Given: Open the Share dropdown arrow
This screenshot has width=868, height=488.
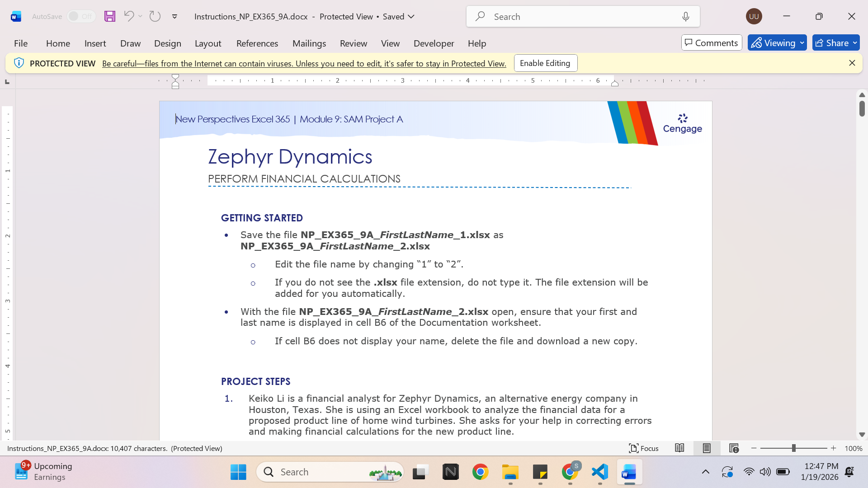Looking at the screenshot, I should point(855,43).
